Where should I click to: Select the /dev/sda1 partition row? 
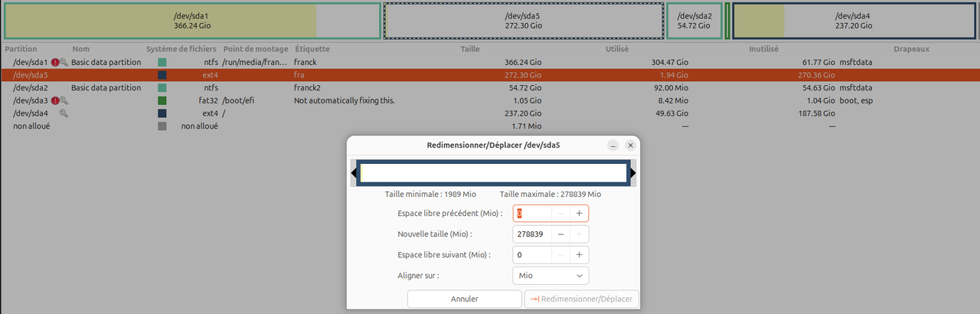pyautogui.click(x=490, y=63)
